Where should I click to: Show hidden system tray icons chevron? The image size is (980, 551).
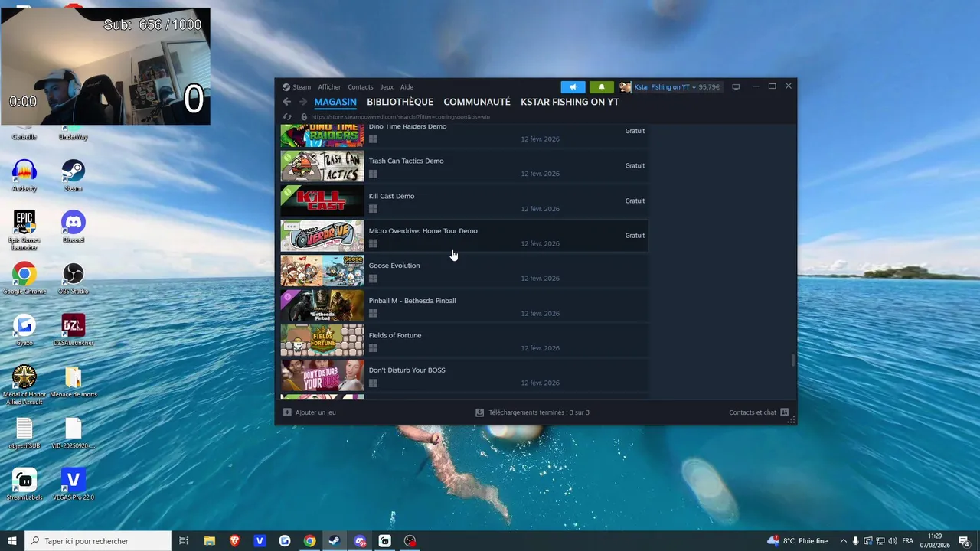coord(844,541)
